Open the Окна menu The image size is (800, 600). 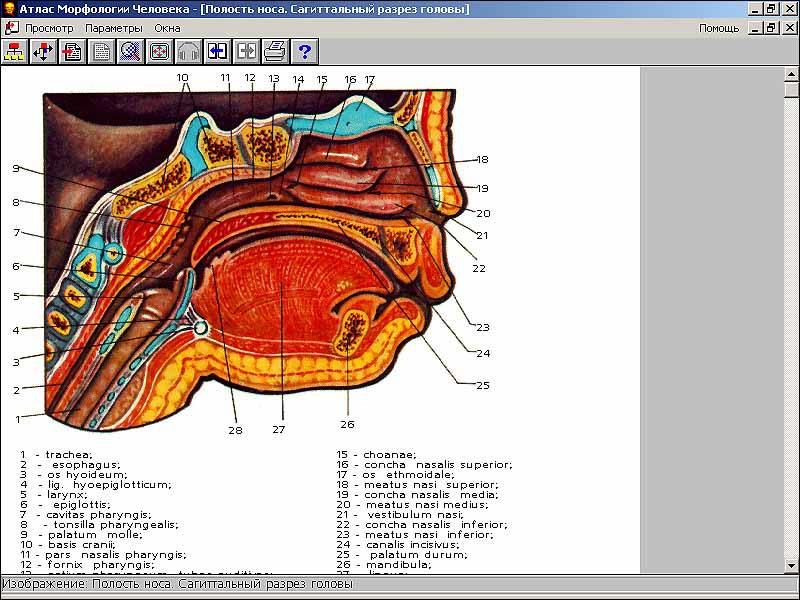click(x=167, y=28)
